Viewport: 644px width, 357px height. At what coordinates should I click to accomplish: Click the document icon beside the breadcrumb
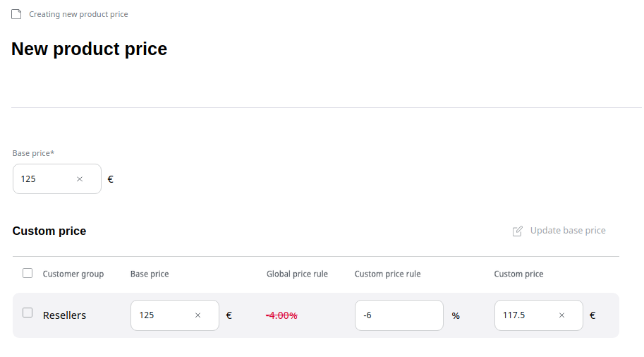click(x=16, y=14)
